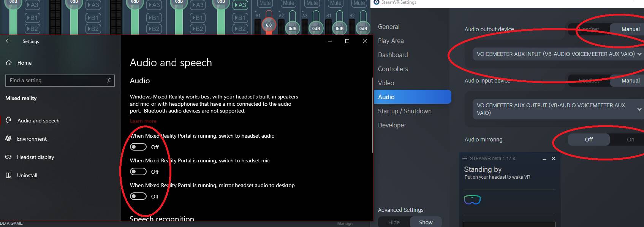Enable B1 routing on leftmost Voicemeeter strip

(x=33, y=17)
